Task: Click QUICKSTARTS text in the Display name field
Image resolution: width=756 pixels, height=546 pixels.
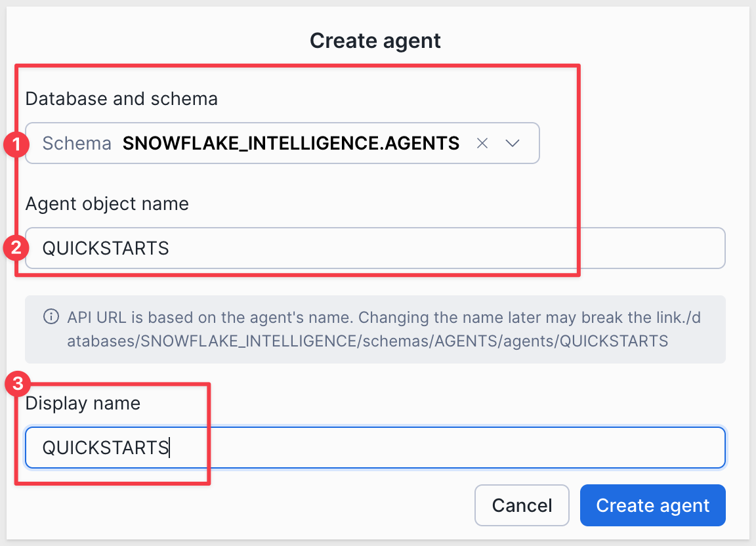Action: pos(105,448)
